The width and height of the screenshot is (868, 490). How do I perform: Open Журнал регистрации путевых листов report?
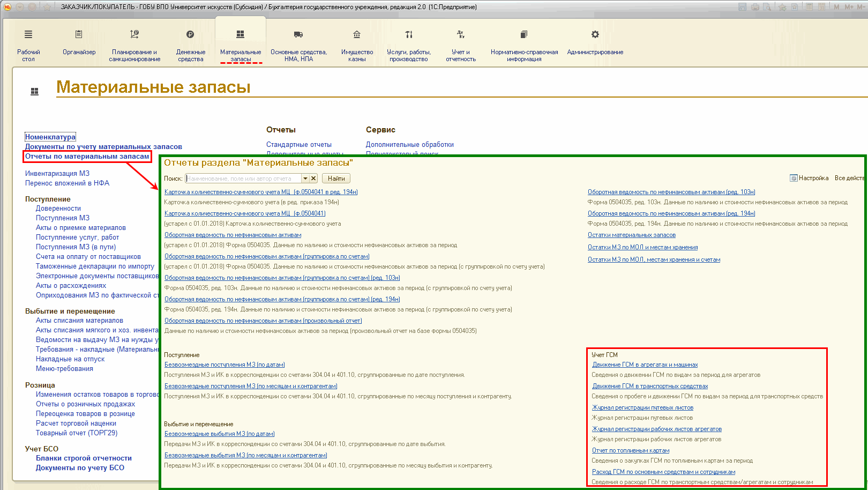tap(643, 407)
